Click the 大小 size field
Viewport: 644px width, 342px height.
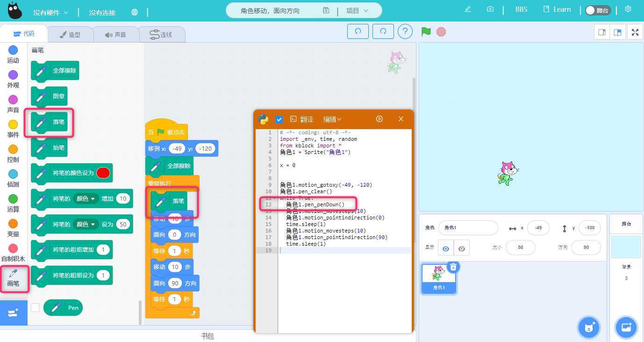coord(521,247)
